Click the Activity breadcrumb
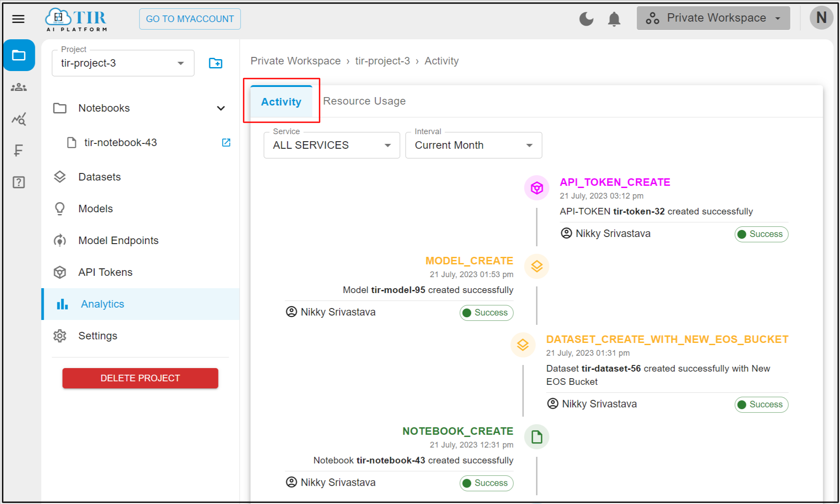 441,61
